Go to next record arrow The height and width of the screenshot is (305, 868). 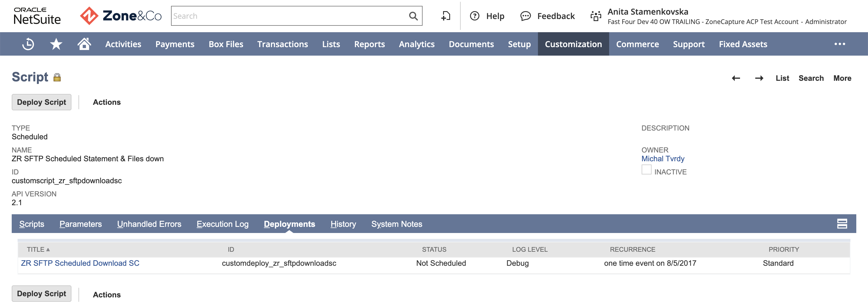point(759,78)
